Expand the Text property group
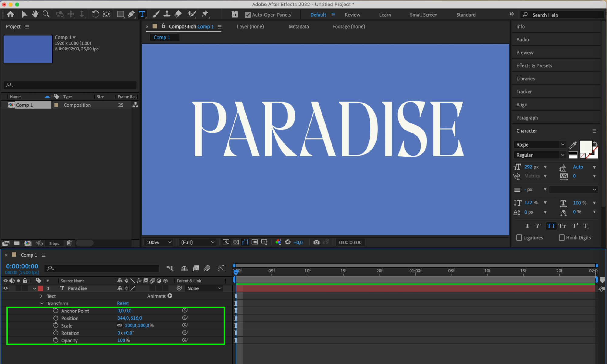 pyautogui.click(x=41, y=296)
